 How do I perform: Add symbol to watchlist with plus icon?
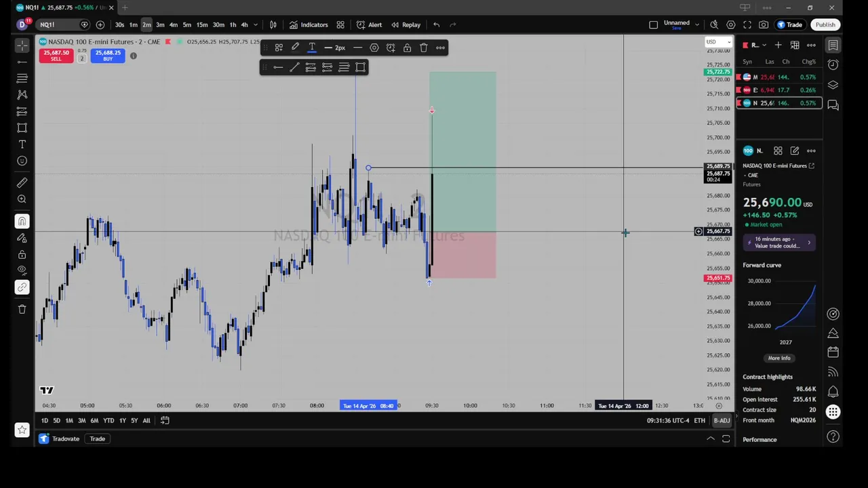pos(778,45)
